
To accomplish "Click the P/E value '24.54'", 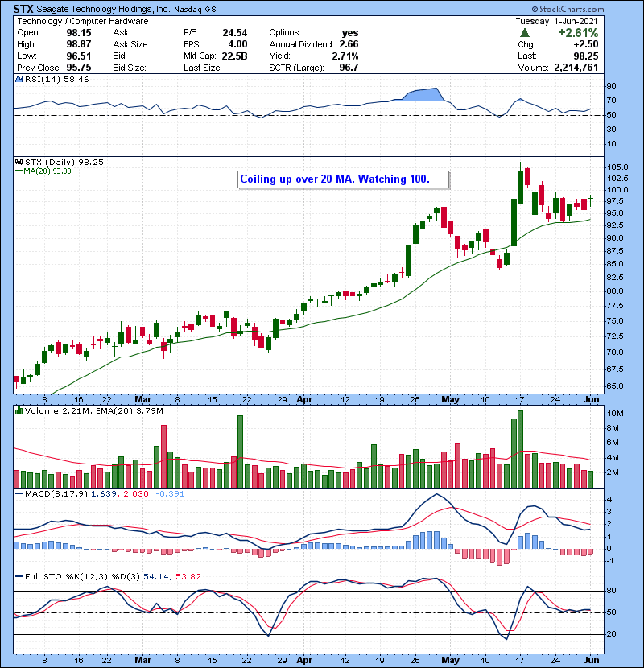I will pos(235,33).
